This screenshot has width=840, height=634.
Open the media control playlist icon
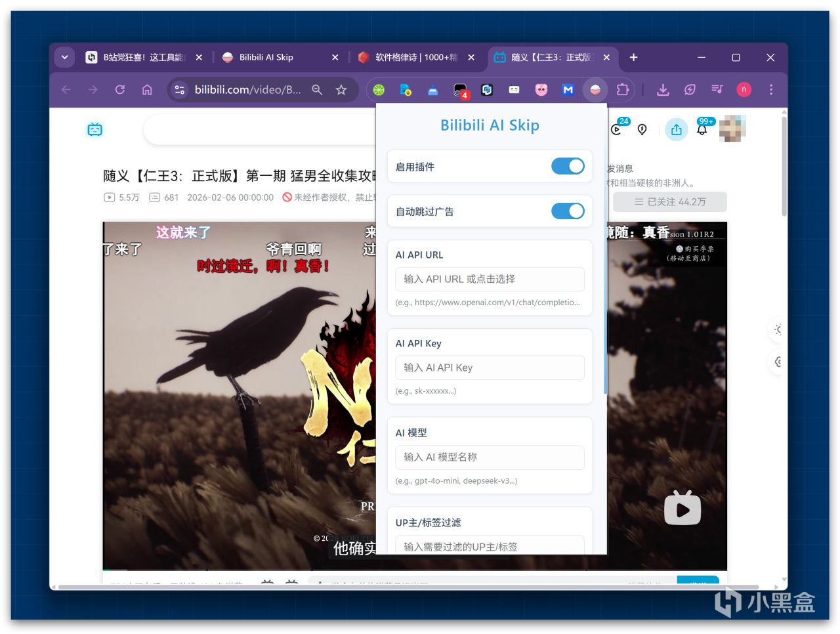pyautogui.click(x=717, y=89)
